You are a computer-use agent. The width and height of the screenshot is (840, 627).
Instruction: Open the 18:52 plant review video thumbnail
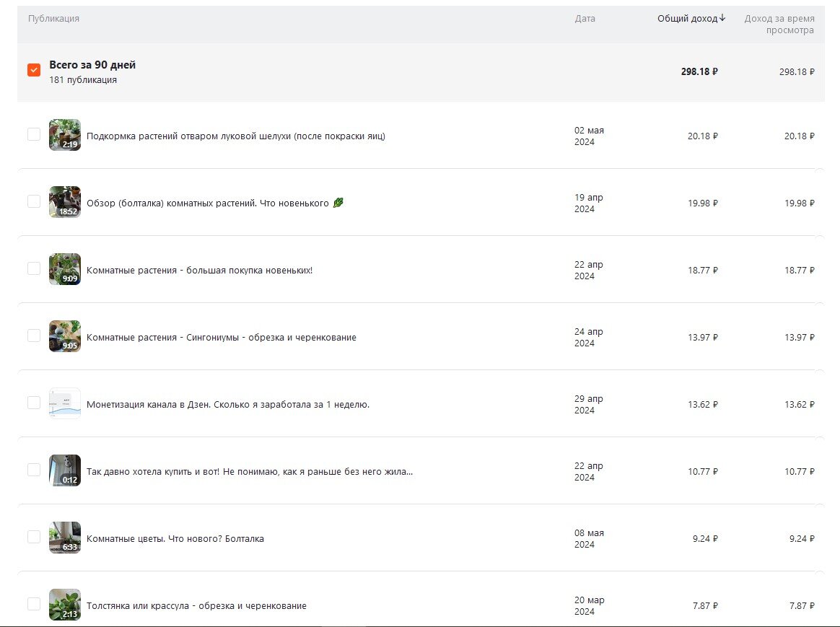[x=65, y=202]
